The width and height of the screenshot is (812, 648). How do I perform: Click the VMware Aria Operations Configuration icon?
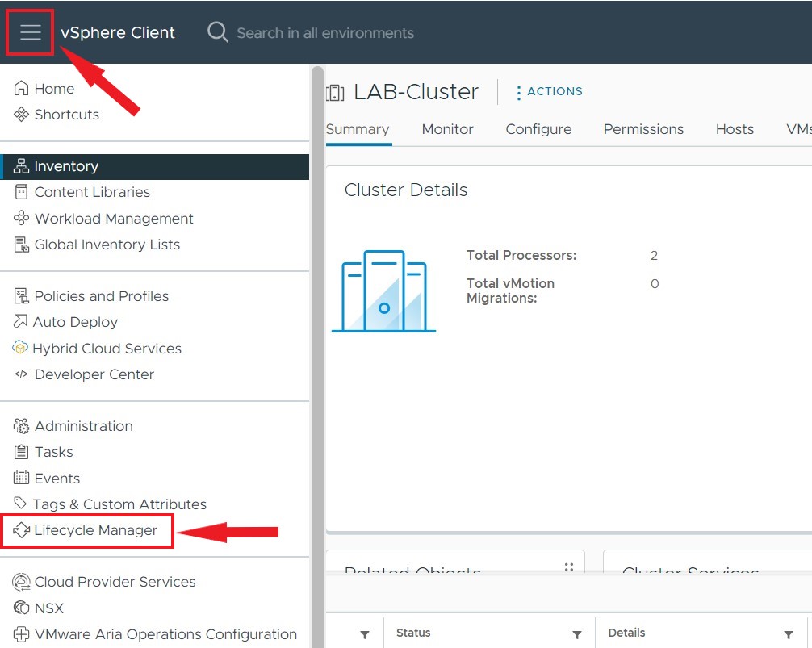coord(21,634)
